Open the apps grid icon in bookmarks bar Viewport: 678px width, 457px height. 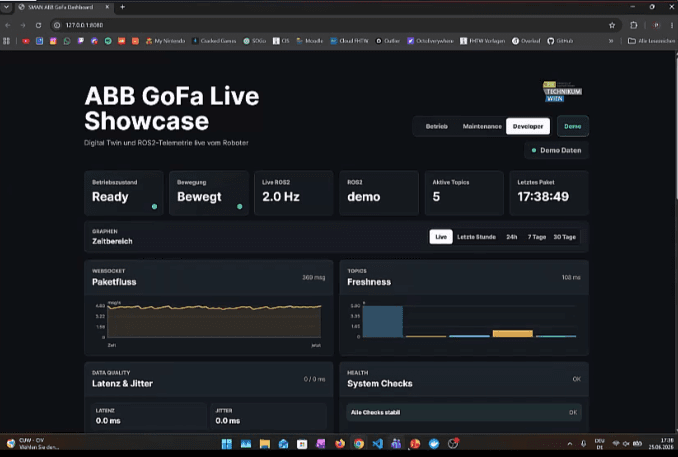pos(6,41)
